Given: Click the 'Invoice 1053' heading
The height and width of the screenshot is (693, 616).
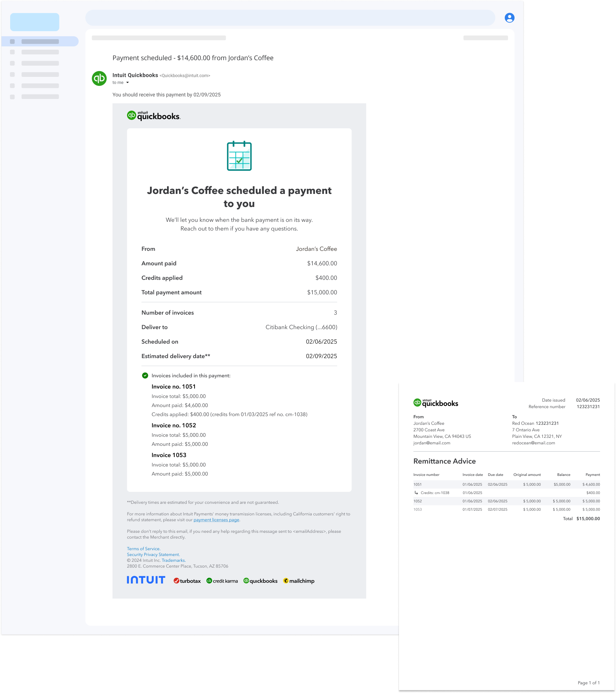Looking at the screenshot, I should point(169,455).
